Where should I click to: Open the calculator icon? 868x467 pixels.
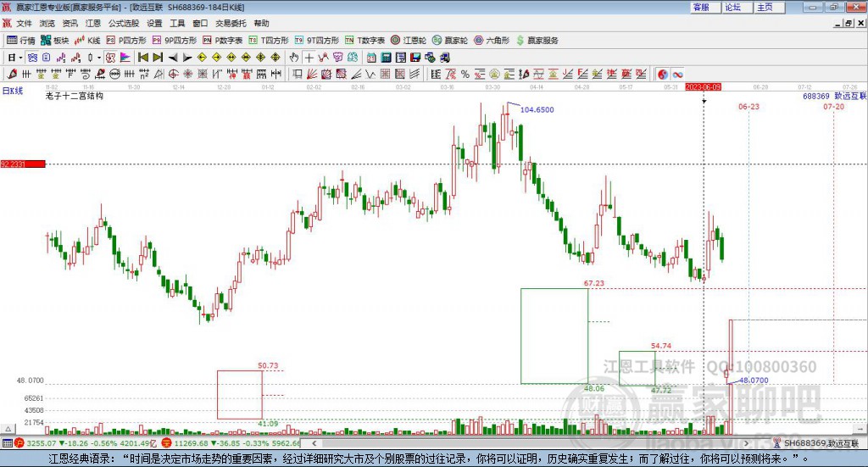386,58
